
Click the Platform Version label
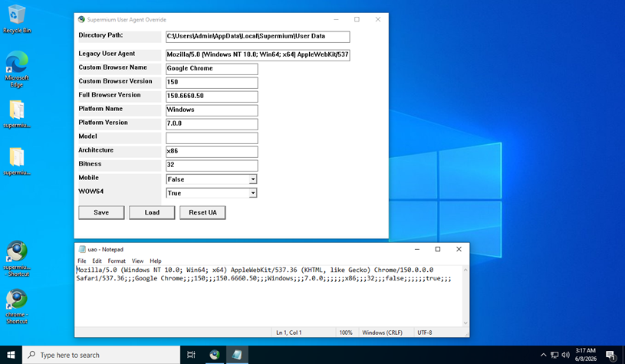tap(103, 123)
